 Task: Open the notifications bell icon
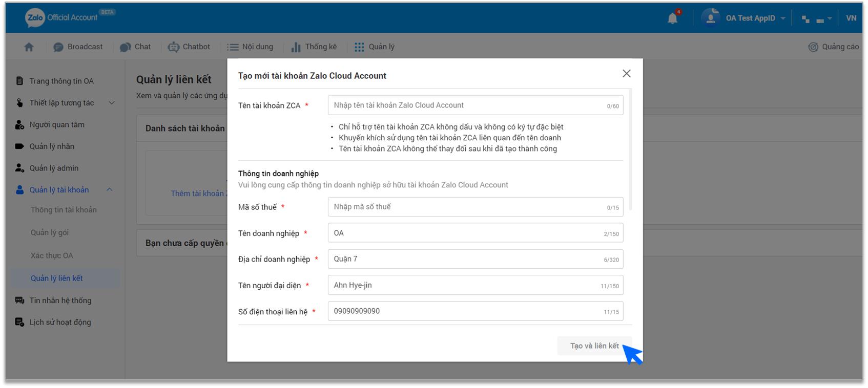pyautogui.click(x=673, y=18)
